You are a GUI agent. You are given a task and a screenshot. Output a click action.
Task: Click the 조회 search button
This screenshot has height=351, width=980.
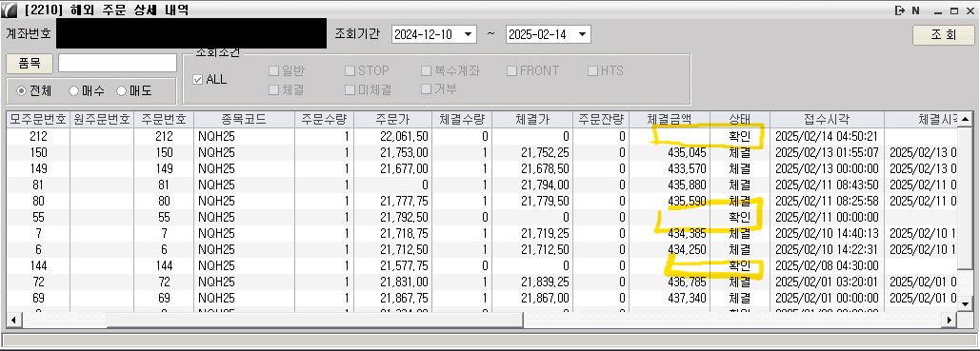pyautogui.click(x=944, y=35)
